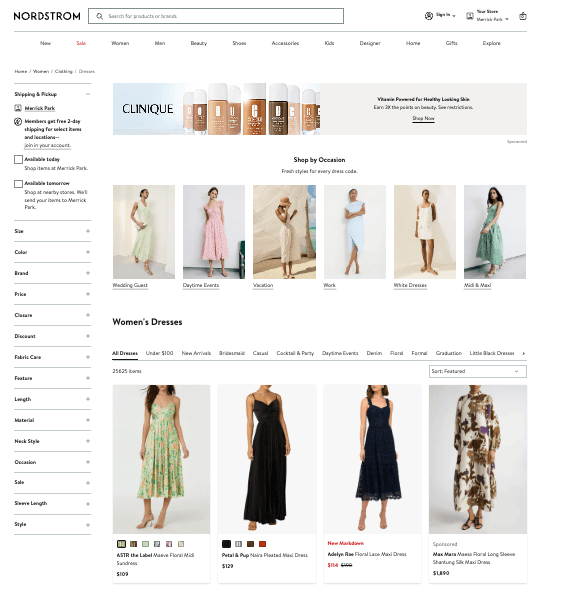Open the Beauty menu
The height and width of the screenshot is (589, 567).
(198, 43)
